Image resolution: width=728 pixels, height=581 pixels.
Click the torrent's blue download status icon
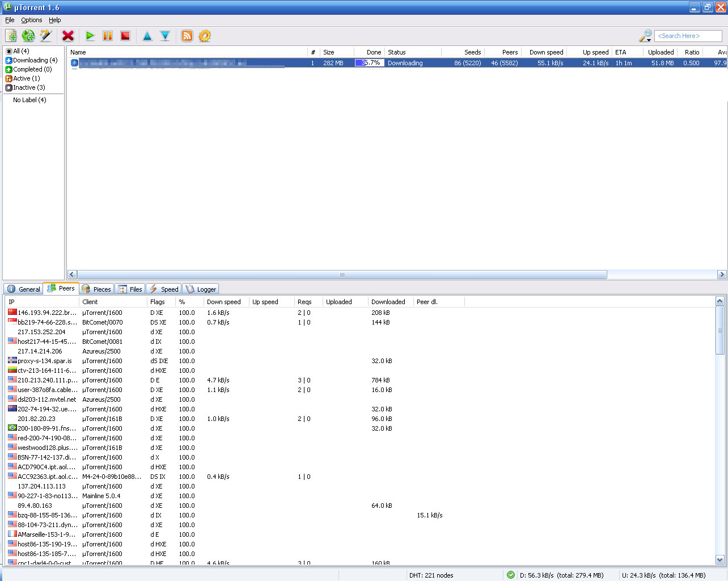point(74,63)
